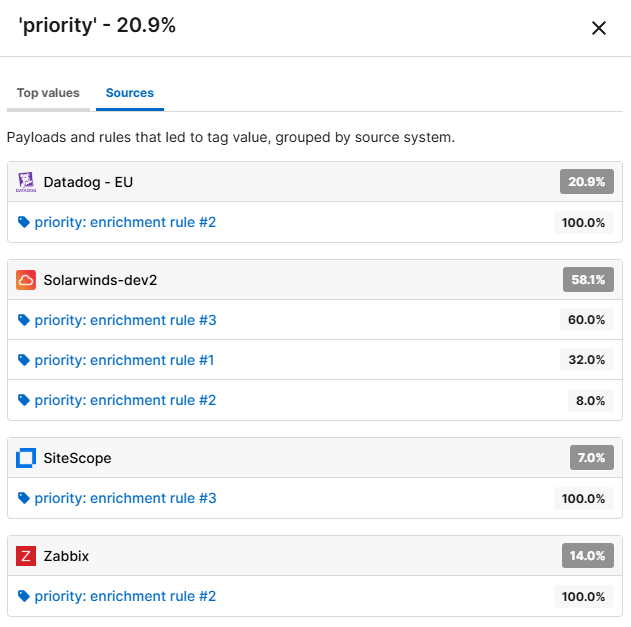The image size is (631, 627).
Task: Open Datadog priority enrichment rule #2 link
Action: click(x=125, y=222)
